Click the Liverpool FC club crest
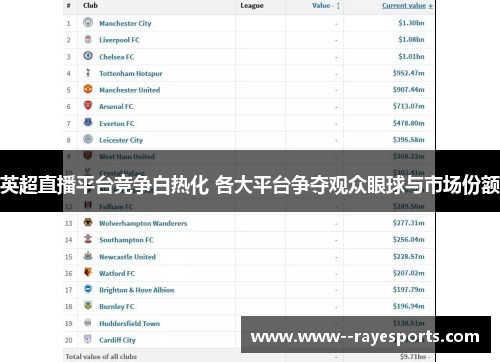Viewport: 500px width, 362px height. [88, 39]
